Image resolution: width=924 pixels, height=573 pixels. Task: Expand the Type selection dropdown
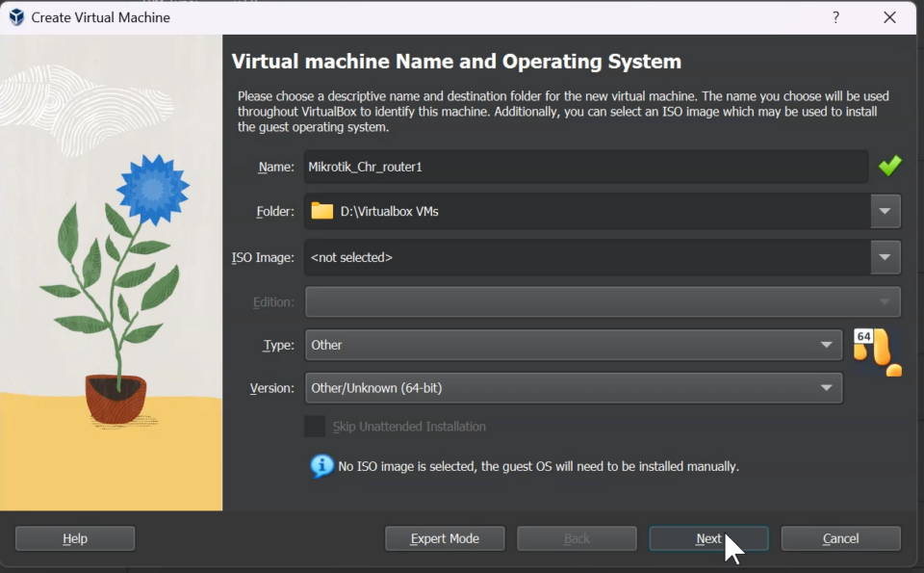click(826, 345)
